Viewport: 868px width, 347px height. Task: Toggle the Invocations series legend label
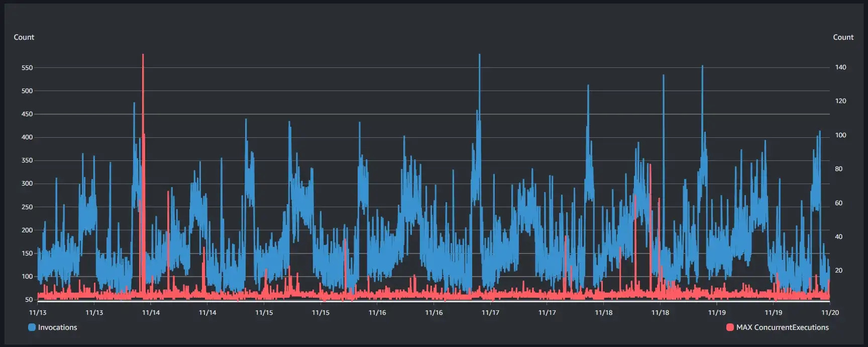coord(57,327)
